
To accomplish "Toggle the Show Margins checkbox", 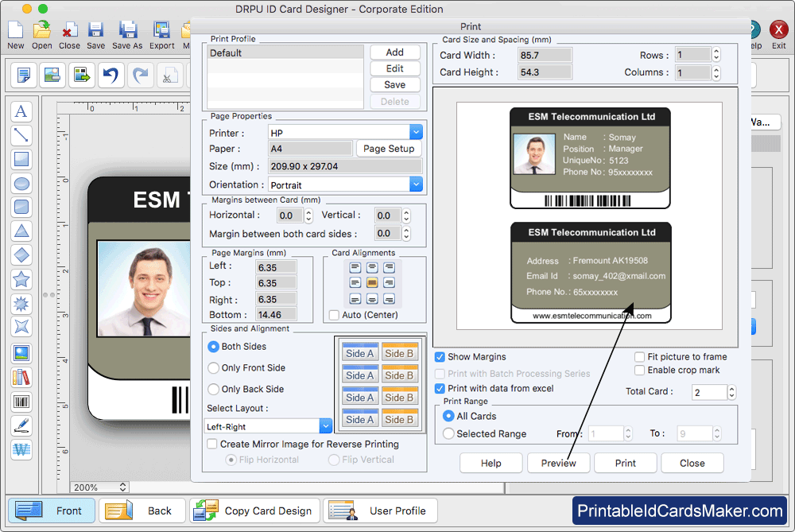I will click(440, 357).
